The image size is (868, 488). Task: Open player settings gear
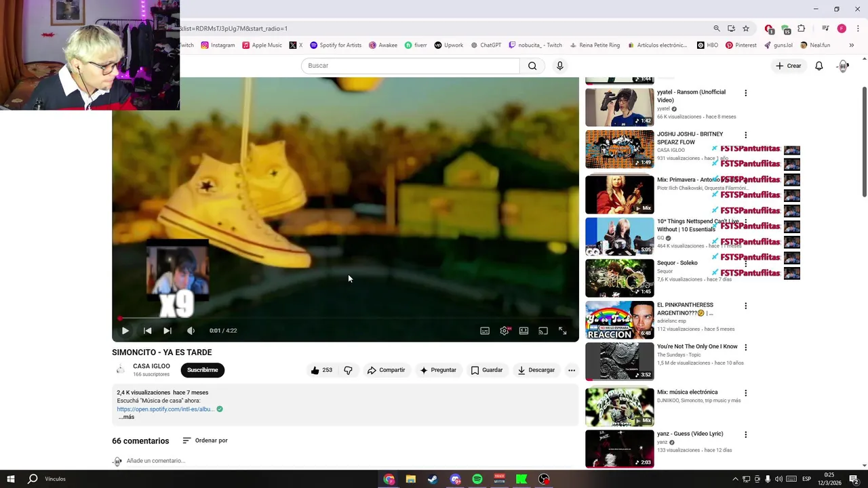coord(505,331)
